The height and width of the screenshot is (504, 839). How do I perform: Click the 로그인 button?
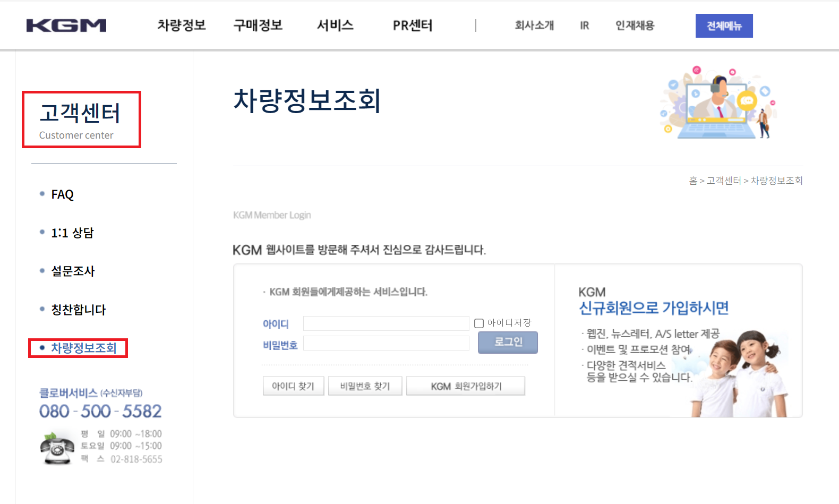coord(508,343)
